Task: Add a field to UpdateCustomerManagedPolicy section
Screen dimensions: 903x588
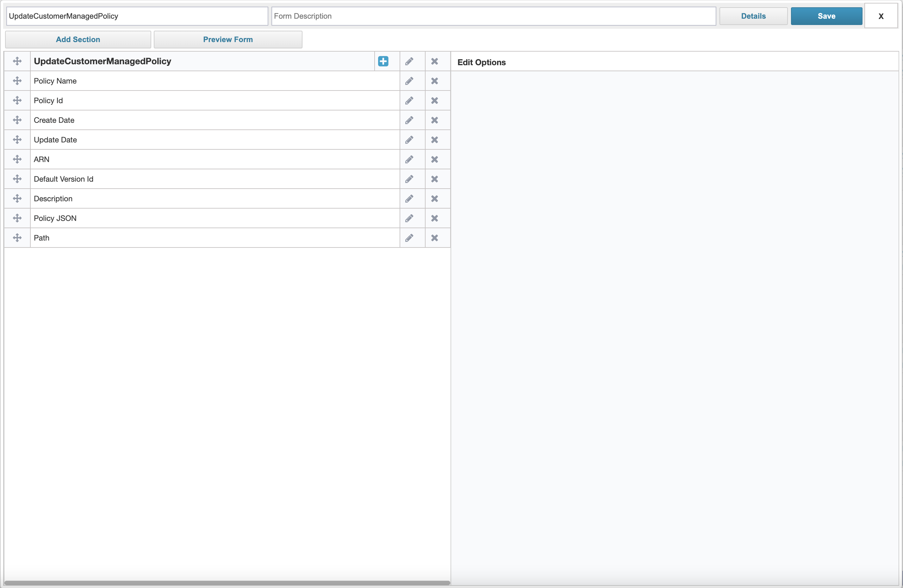Action: [x=383, y=61]
